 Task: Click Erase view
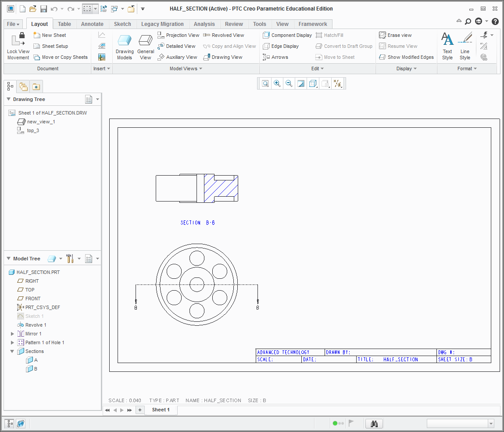tap(395, 35)
